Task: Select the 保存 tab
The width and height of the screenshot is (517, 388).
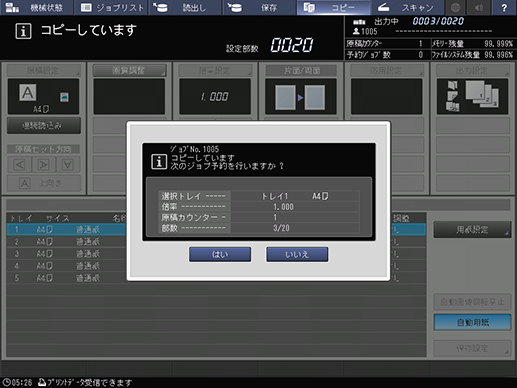Action: coord(259,7)
